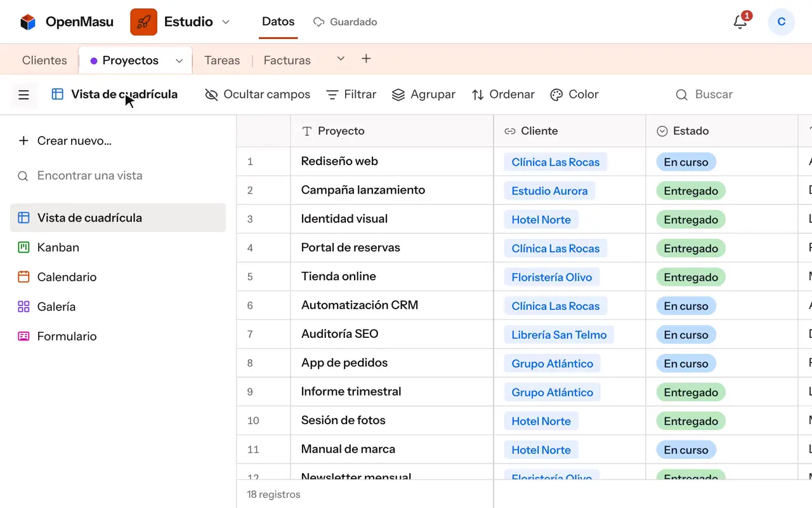Click the Cliente column header
This screenshot has width=812, height=508.
570,131
